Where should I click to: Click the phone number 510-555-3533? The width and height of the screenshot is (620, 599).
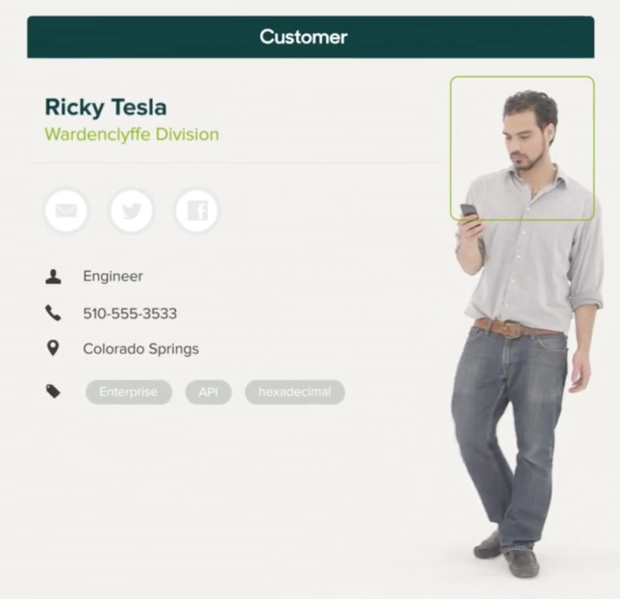130,314
